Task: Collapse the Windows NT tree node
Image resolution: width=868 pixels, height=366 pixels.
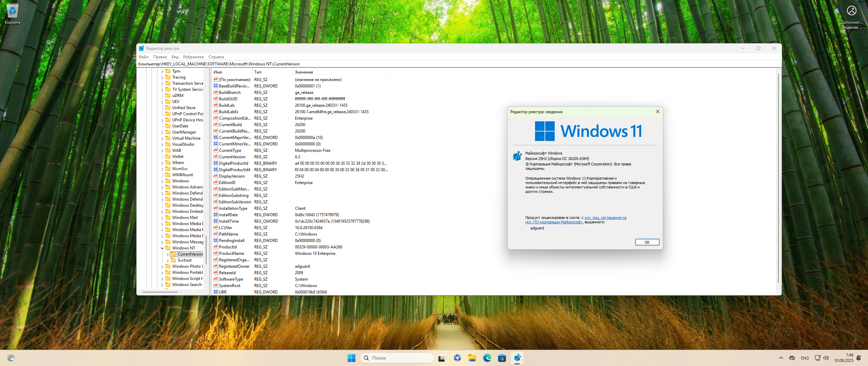Action: coord(162,248)
